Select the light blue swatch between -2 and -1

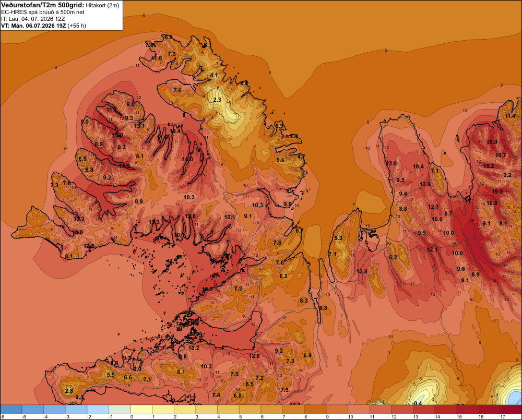click(98, 410)
